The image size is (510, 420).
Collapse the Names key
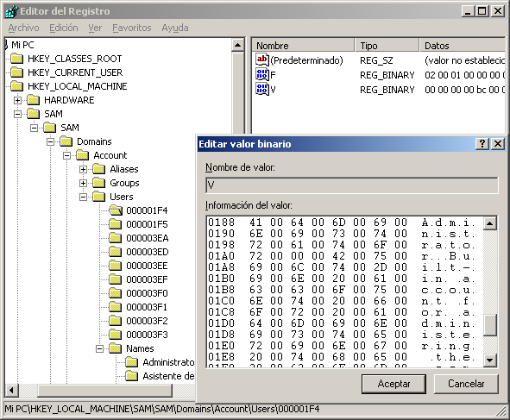click(x=100, y=348)
